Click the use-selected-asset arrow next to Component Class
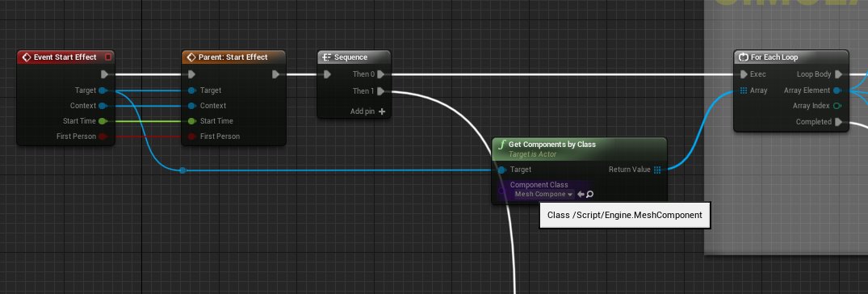 [x=580, y=195]
